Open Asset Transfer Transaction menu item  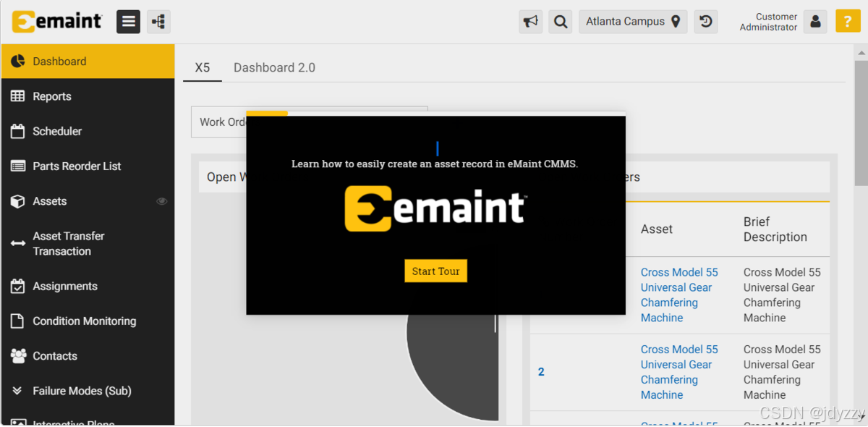coord(88,243)
